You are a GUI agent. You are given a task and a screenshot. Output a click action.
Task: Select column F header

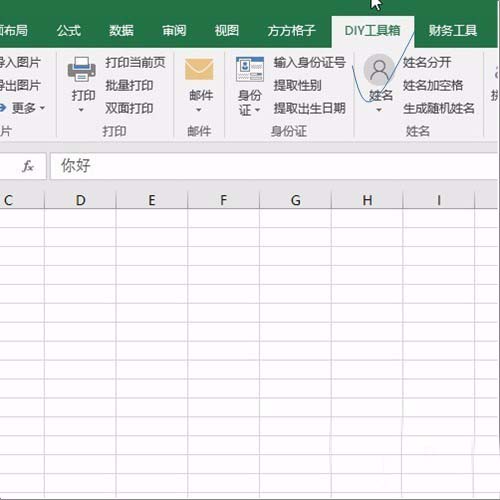coord(224,200)
